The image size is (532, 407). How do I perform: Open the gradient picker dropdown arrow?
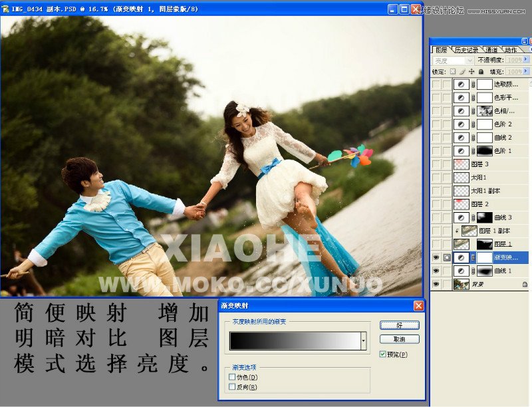tap(363, 340)
